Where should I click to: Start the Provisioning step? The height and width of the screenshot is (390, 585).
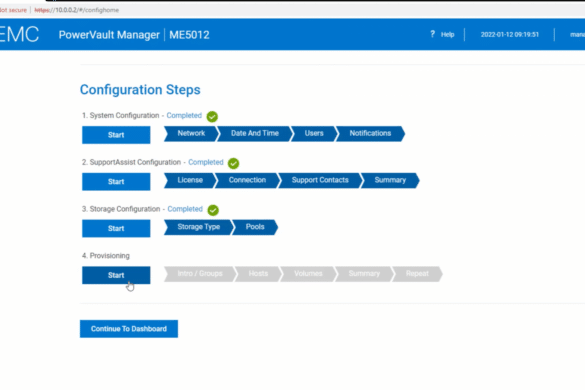pyautogui.click(x=116, y=275)
